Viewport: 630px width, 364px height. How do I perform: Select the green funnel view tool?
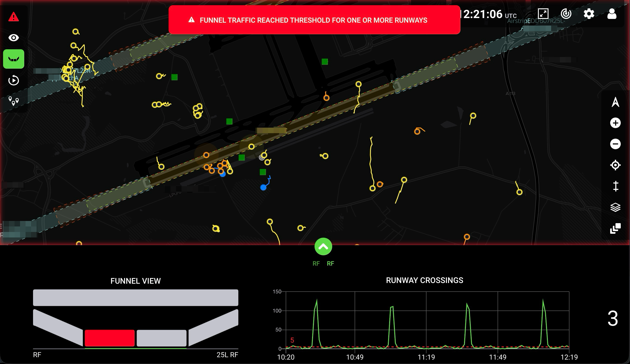[x=13, y=59]
